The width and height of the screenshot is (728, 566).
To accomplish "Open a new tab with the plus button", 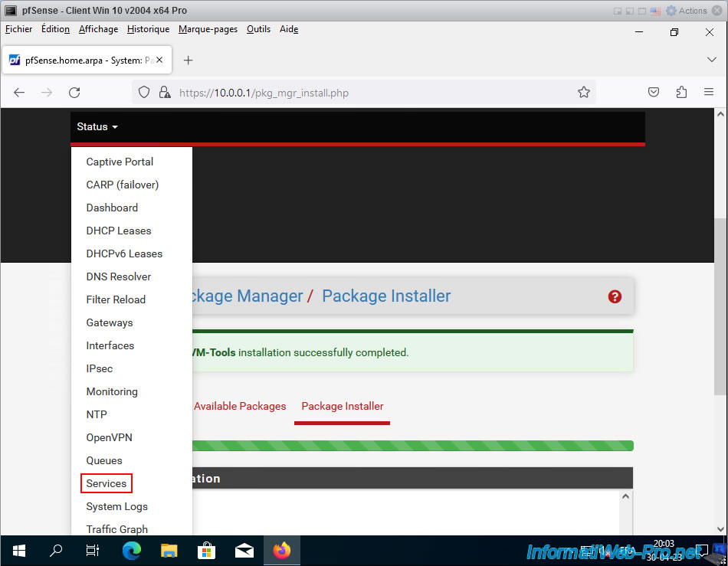I will tap(188, 60).
